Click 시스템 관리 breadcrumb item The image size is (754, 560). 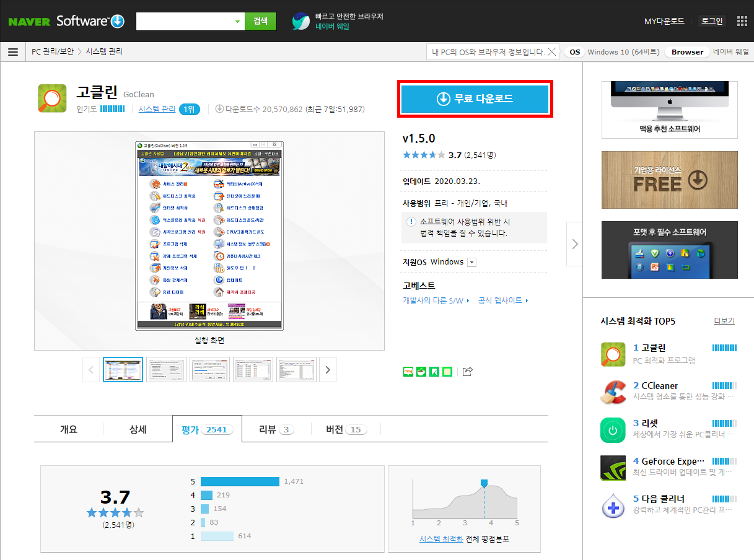click(x=104, y=52)
